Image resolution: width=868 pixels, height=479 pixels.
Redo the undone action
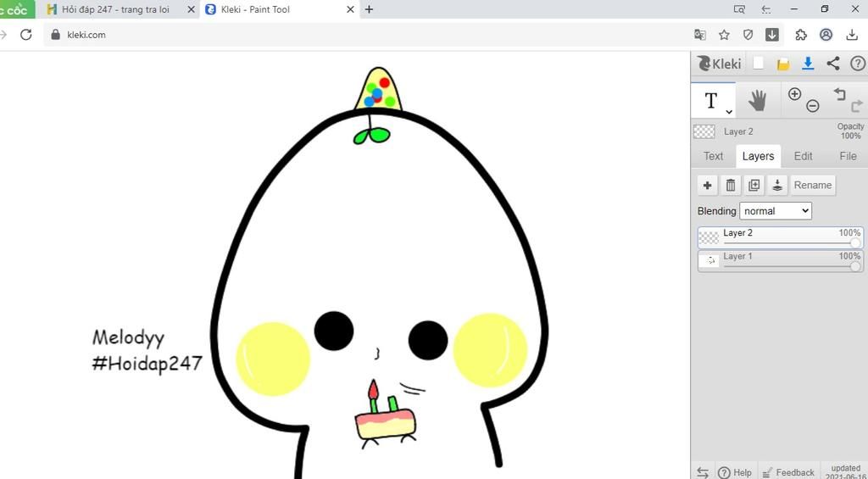[x=857, y=106]
